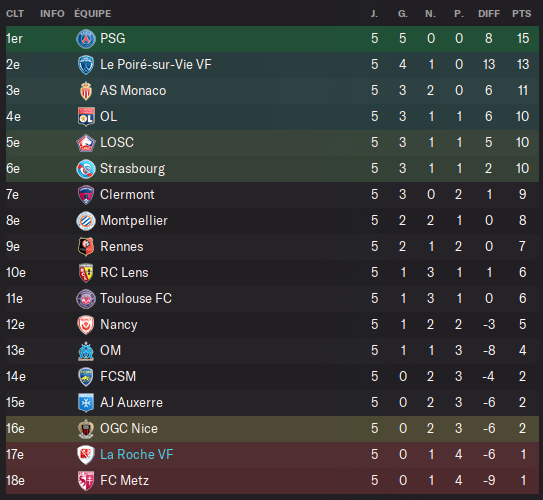Click the Strasbourg club badge
The width and height of the screenshot is (543, 500).
coord(86,169)
